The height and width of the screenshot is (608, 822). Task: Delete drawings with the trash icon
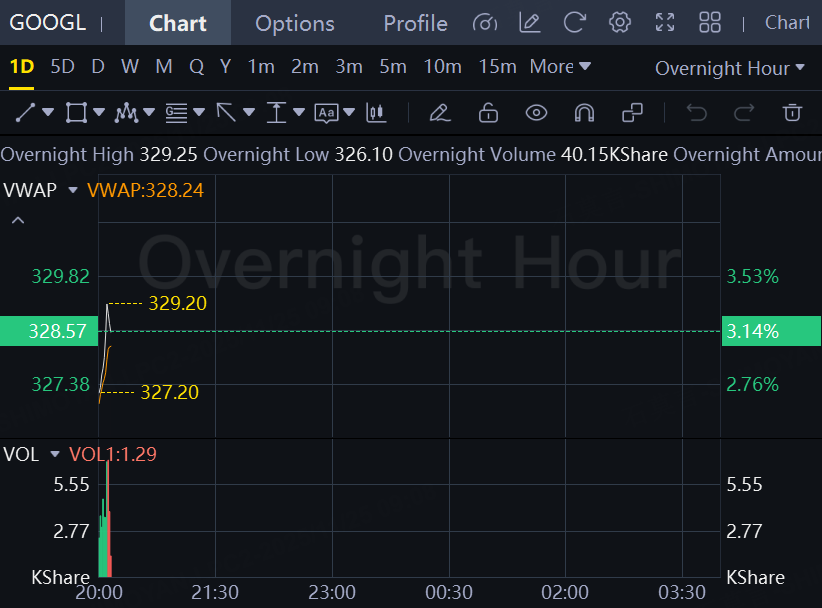(792, 113)
